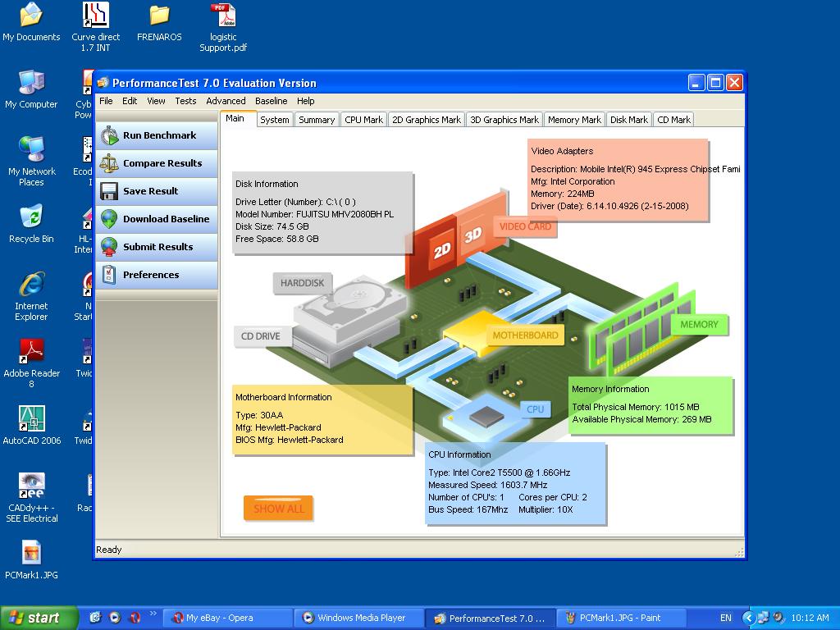The width and height of the screenshot is (840, 630).
Task: Launch Opera from the quick launch bar
Action: click(x=135, y=617)
